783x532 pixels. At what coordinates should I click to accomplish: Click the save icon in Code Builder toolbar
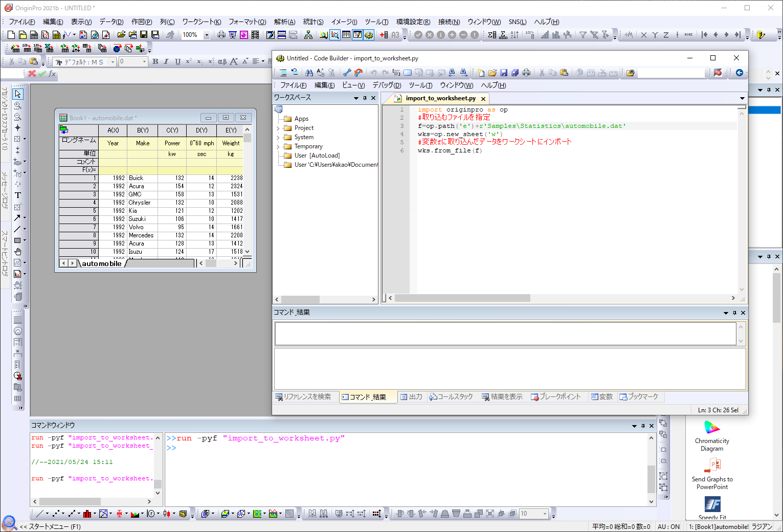tap(504, 73)
